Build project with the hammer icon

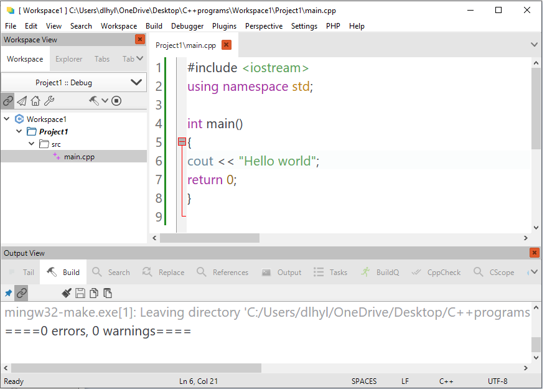point(93,101)
